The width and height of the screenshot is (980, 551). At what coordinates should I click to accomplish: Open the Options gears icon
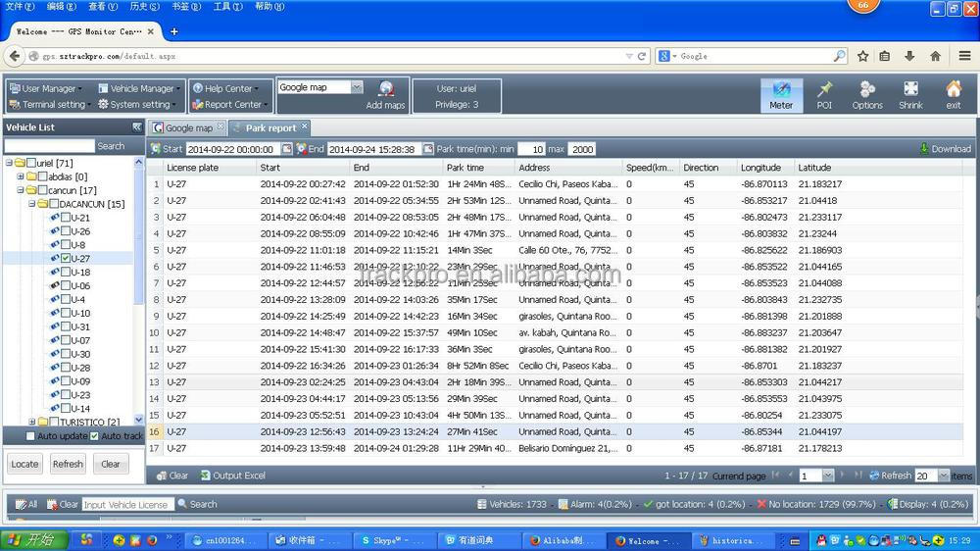tap(867, 95)
